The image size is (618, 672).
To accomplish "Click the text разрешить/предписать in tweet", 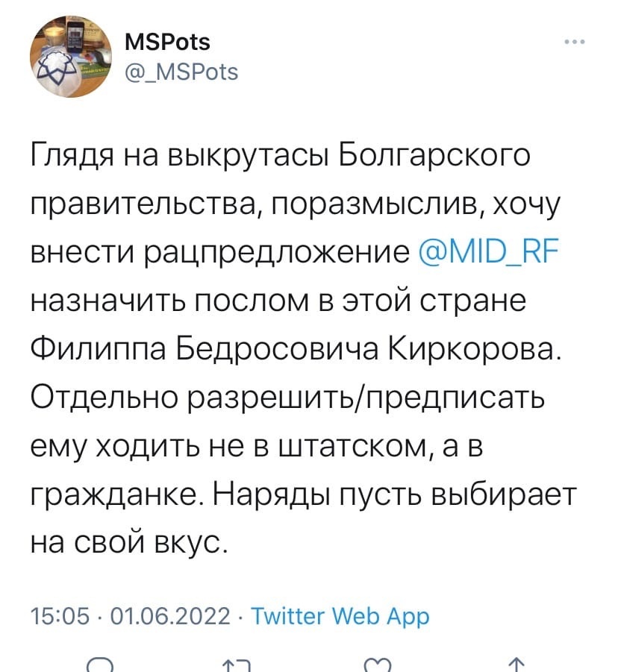I will point(367,398).
